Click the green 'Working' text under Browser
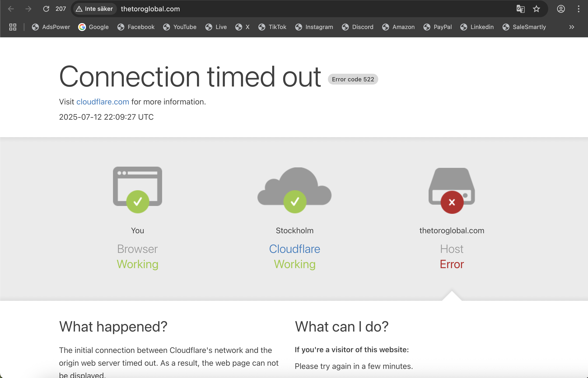588x378 pixels. click(x=138, y=264)
